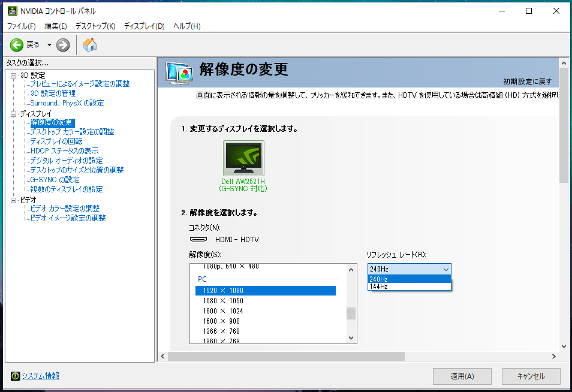Open プレビューによるイメージ設定の調整

[x=80, y=84]
